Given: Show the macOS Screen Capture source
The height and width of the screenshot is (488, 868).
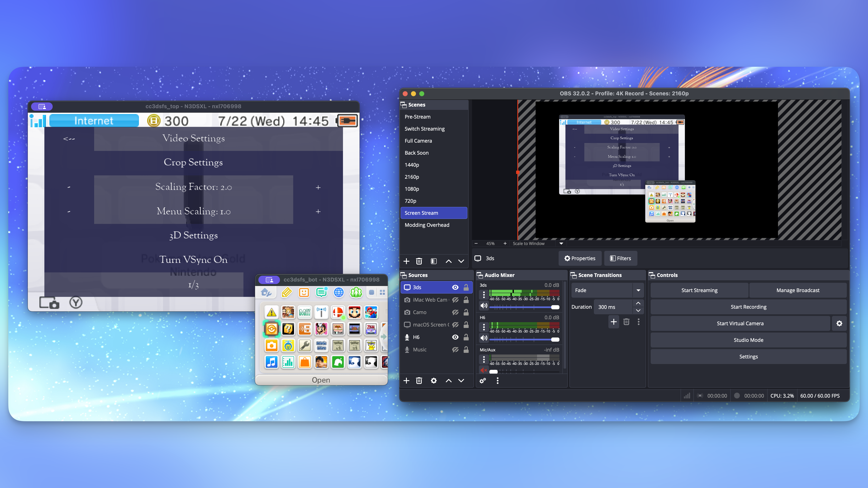Looking at the screenshot, I should pos(455,325).
